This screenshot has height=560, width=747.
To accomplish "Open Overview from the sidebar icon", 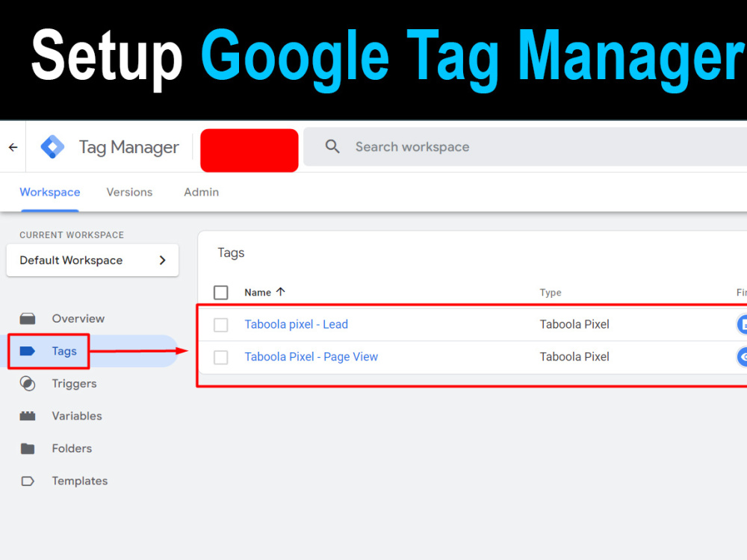I will [28, 317].
